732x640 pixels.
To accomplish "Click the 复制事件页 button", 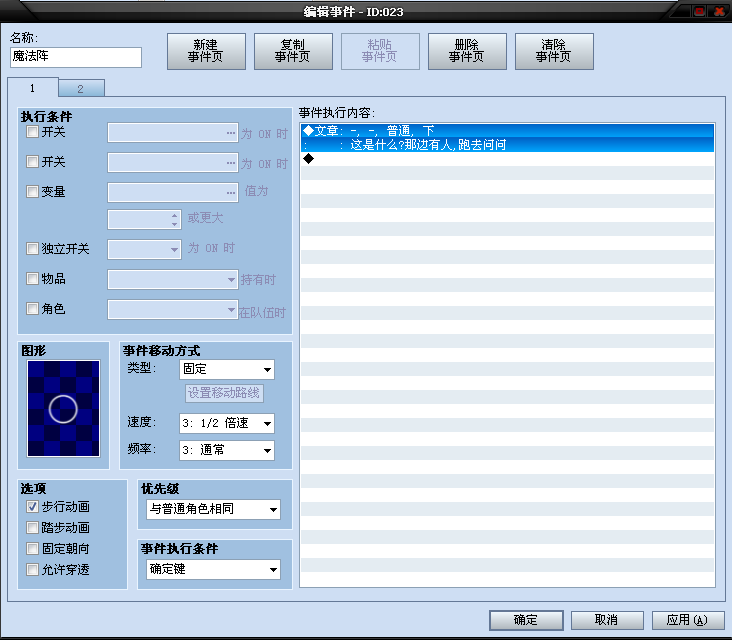I will tap(293, 51).
